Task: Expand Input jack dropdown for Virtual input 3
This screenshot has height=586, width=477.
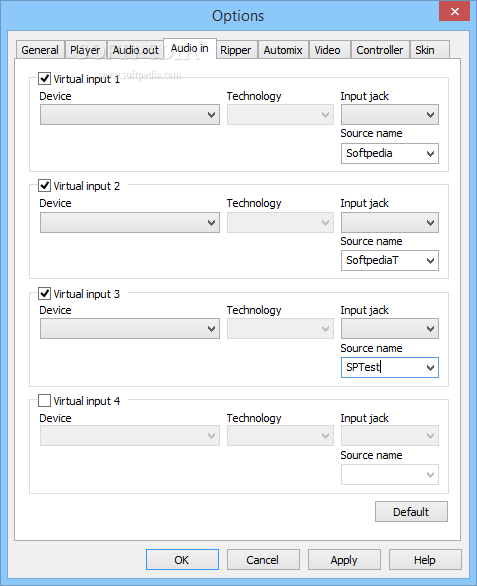Action: pyautogui.click(x=390, y=329)
